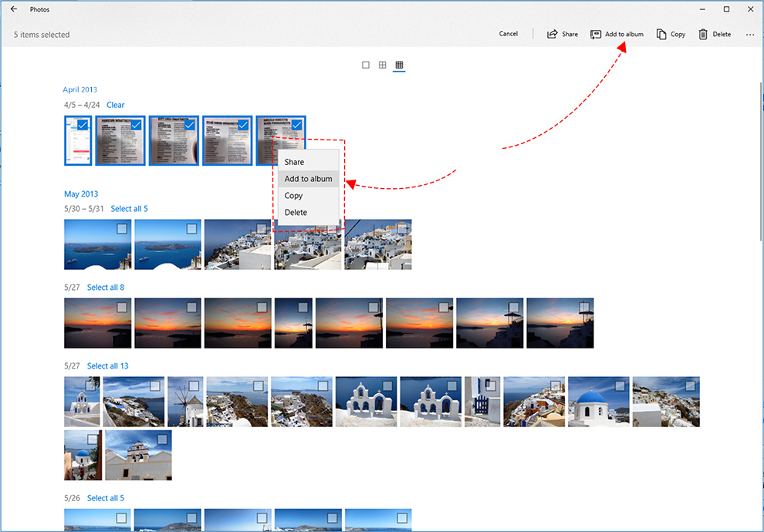This screenshot has height=532, width=764.
Task: Choose Add to album in context menu
Action: (x=308, y=179)
